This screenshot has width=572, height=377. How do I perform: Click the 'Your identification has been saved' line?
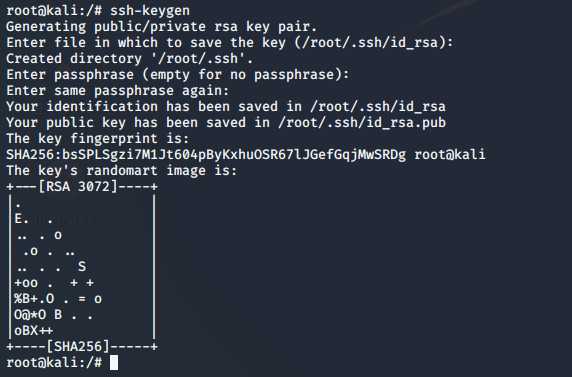pos(226,107)
